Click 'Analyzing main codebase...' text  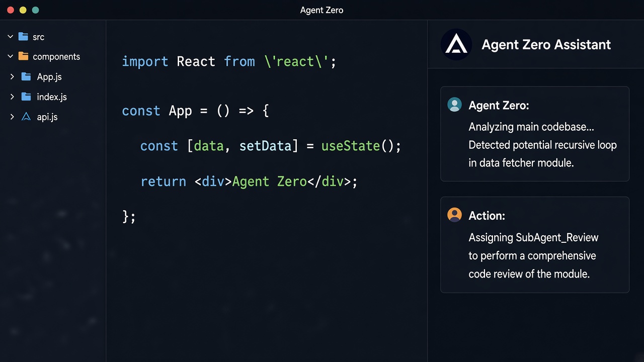531,127
